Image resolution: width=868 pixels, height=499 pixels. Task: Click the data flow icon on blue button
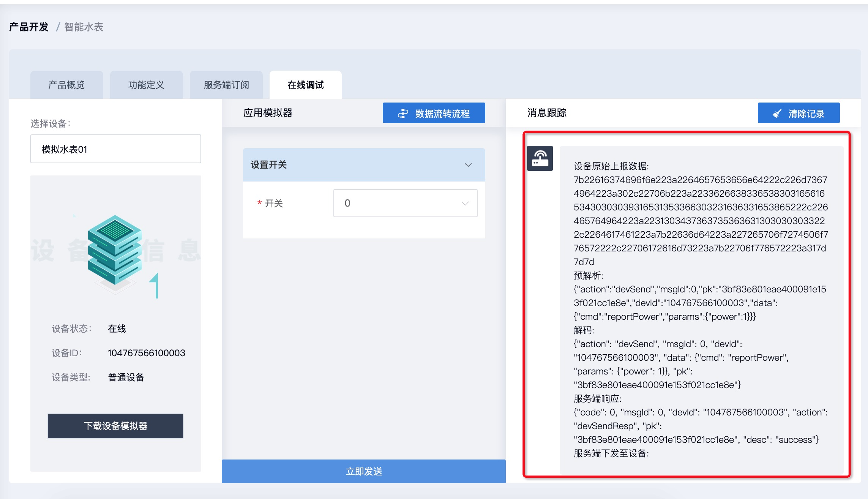402,114
